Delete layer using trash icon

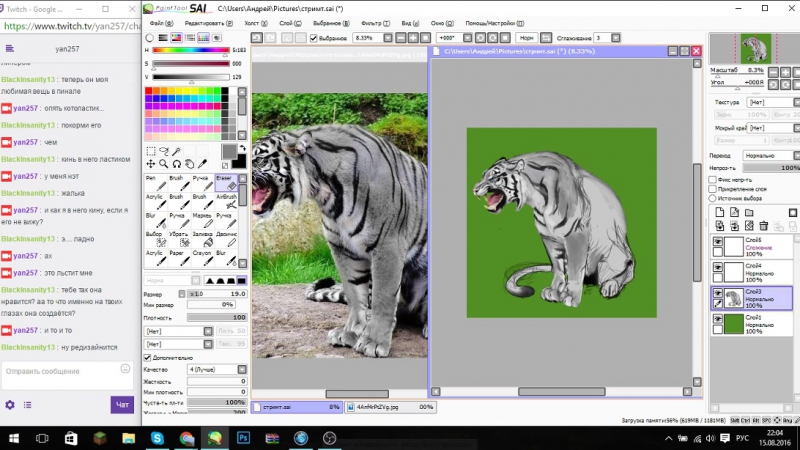click(764, 226)
